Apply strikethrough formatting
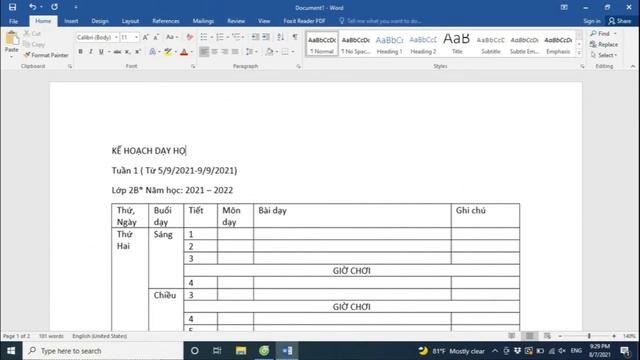640x360 pixels. (117, 52)
